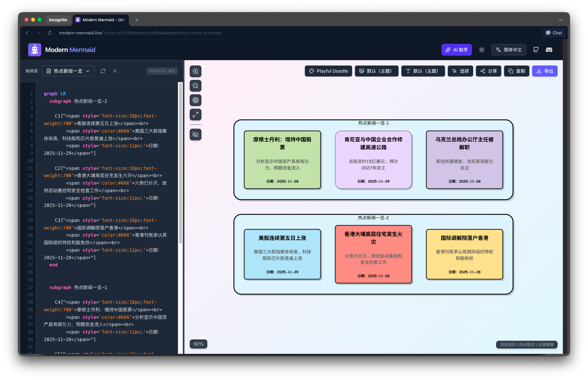Select the red 香港大埔高层住宅发生火灾 node
588x380 pixels.
click(x=373, y=254)
